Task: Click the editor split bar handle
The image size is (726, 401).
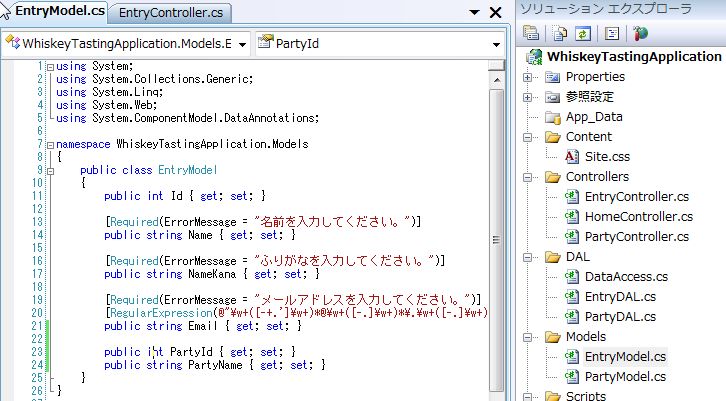Action: click(x=496, y=65)
